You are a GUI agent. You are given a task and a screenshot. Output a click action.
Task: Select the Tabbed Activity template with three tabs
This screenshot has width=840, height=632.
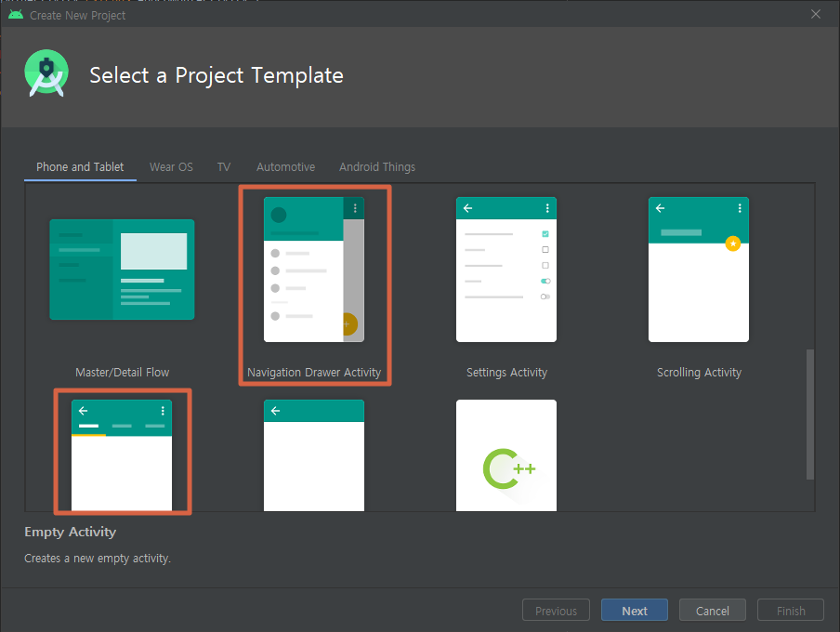pos(122,455)
